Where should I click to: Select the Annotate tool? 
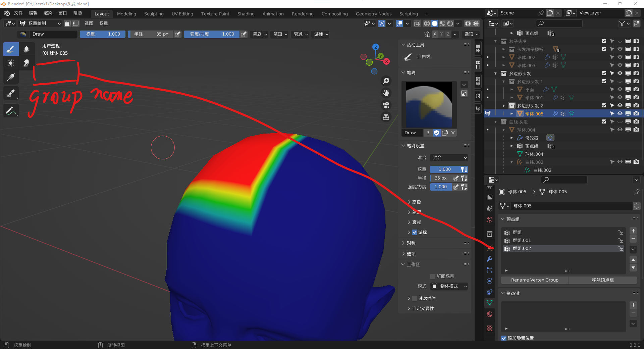(x=11, y=110)
